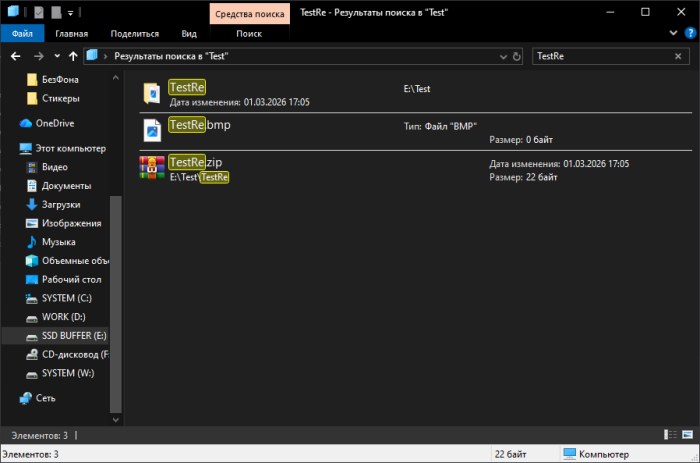Open the Файл menu tab

click(22, 33)
